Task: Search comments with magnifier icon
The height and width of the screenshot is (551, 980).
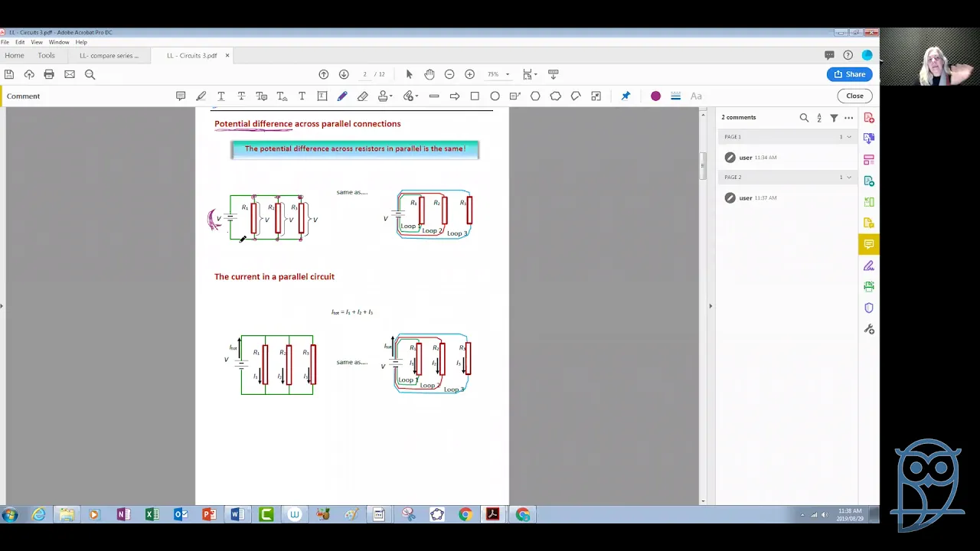Action: pyautogui.click(x=804, y=118)
